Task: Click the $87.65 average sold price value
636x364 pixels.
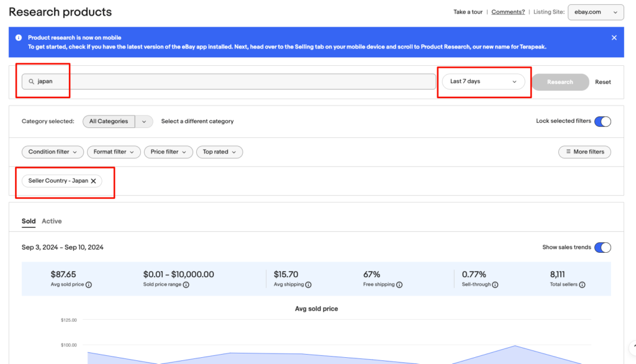Action: click(63, 275)
